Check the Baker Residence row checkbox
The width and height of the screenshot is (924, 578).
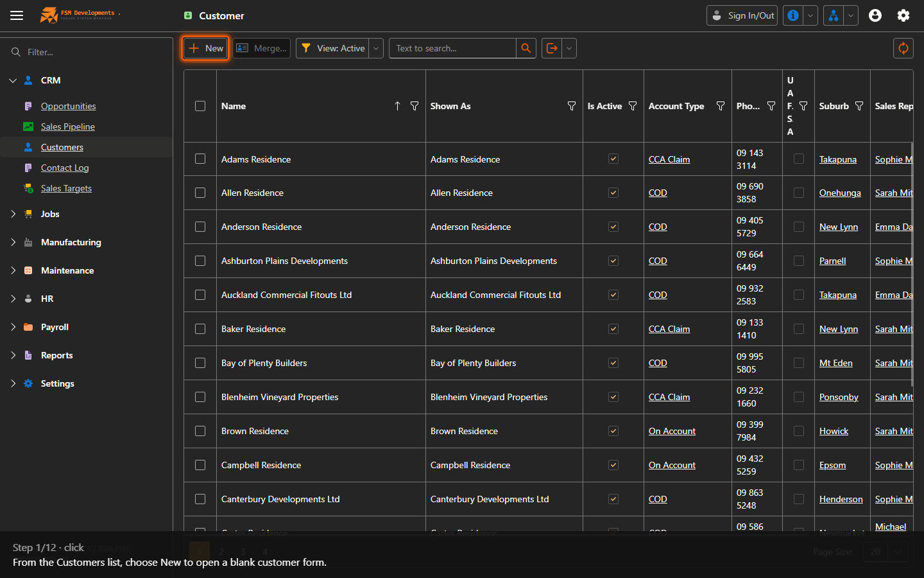click(x=200, y=329)
